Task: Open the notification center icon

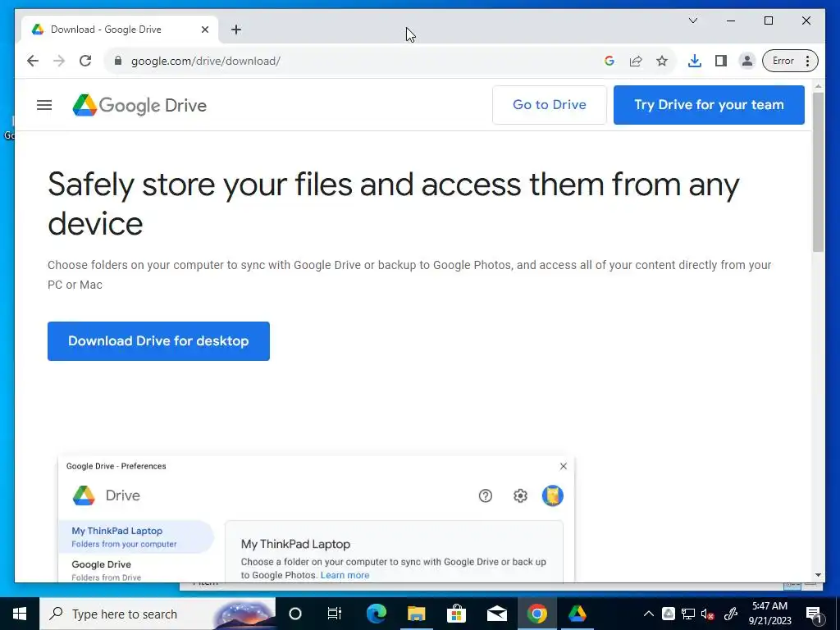Action: (815, 614)
